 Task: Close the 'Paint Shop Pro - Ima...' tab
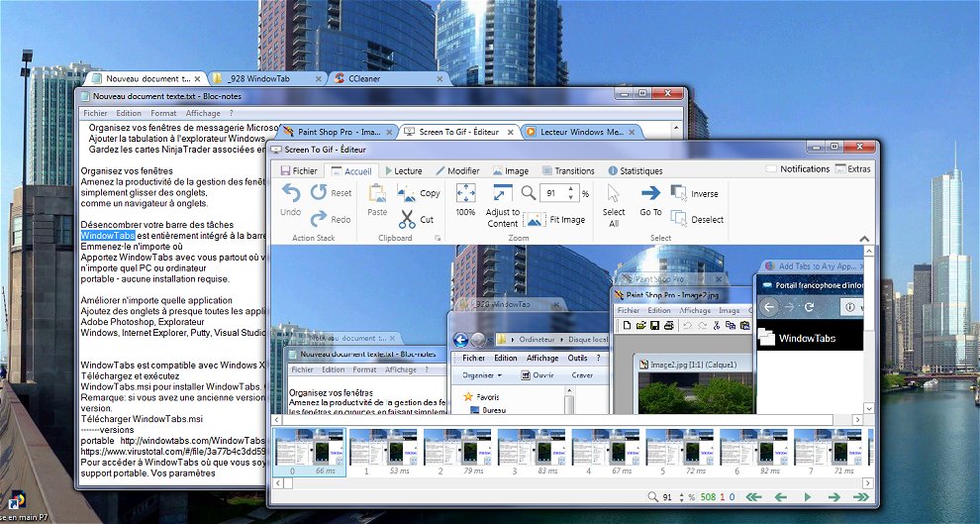[389, 132]
